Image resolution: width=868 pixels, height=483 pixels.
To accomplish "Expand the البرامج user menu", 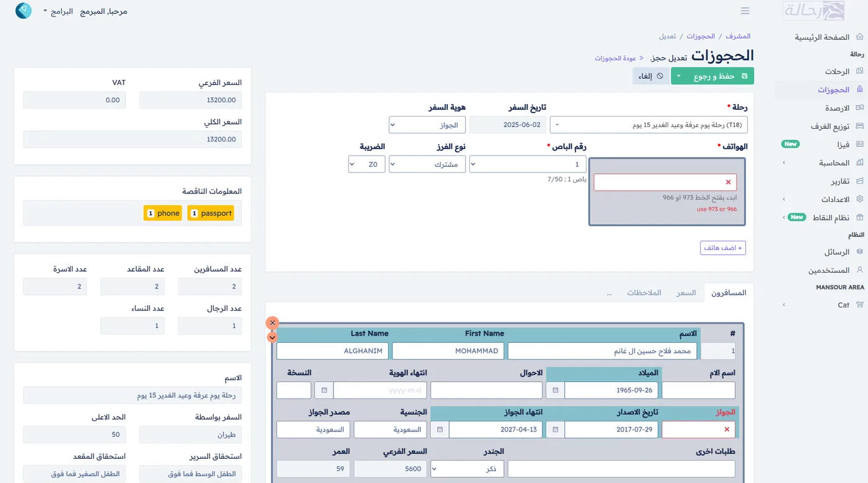I will [58, 11].
